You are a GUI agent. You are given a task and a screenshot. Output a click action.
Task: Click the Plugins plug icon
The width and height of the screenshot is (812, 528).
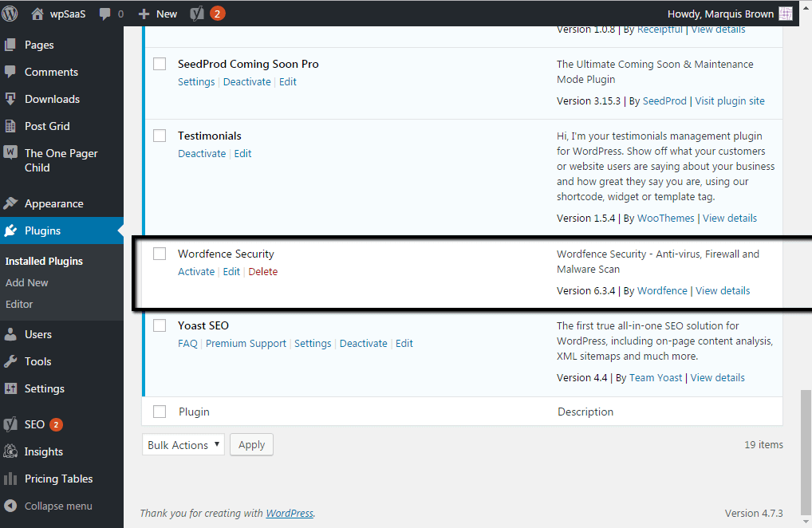[x=10, y=231]
